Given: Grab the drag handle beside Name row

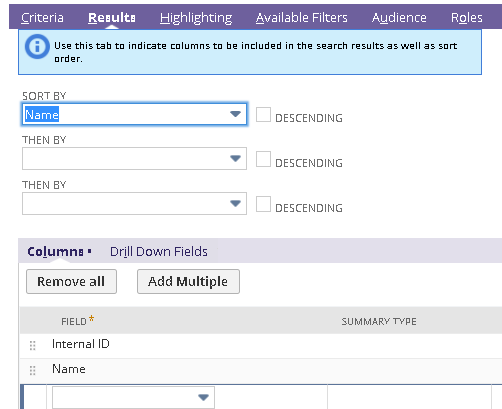Looking at the screenshot, I should 33,370.
